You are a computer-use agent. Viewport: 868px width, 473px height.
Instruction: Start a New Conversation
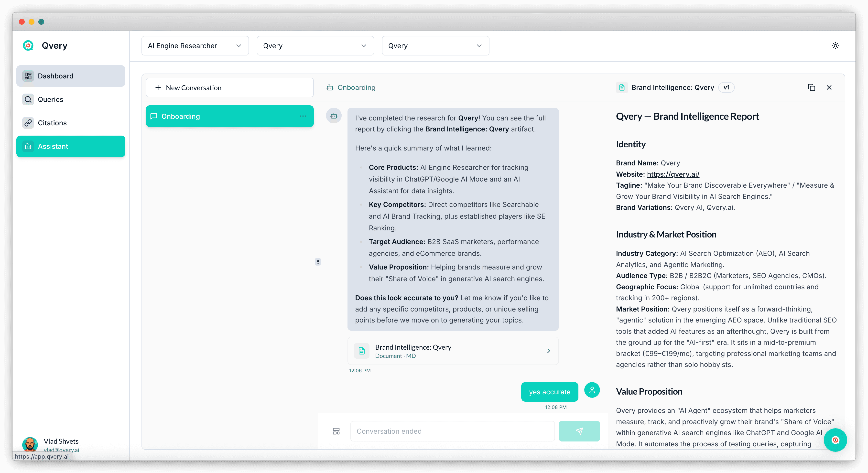click(x=229, y=88)
